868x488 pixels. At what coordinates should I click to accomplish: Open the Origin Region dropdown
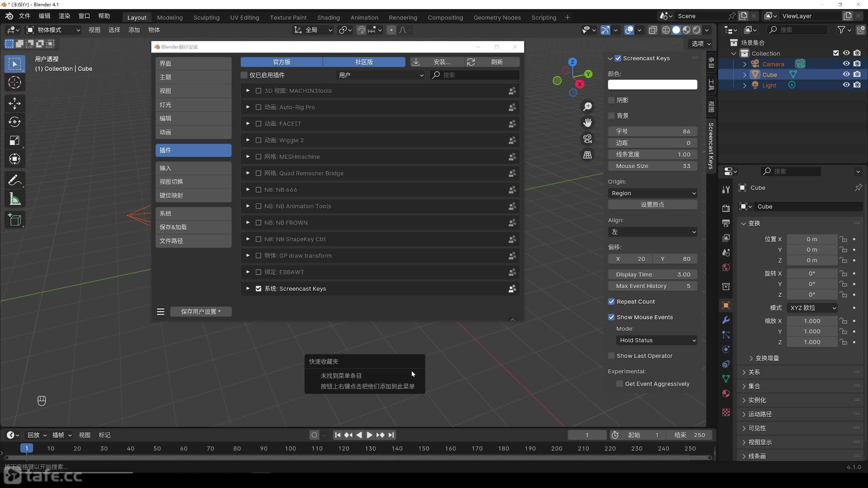(x=652, y=193)
